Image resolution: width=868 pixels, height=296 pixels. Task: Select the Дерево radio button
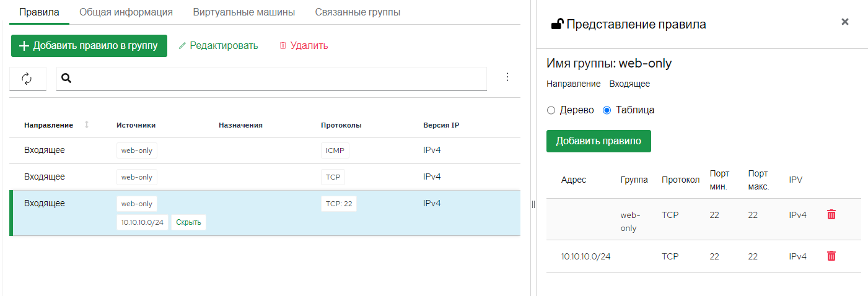[x=551, y=110]
